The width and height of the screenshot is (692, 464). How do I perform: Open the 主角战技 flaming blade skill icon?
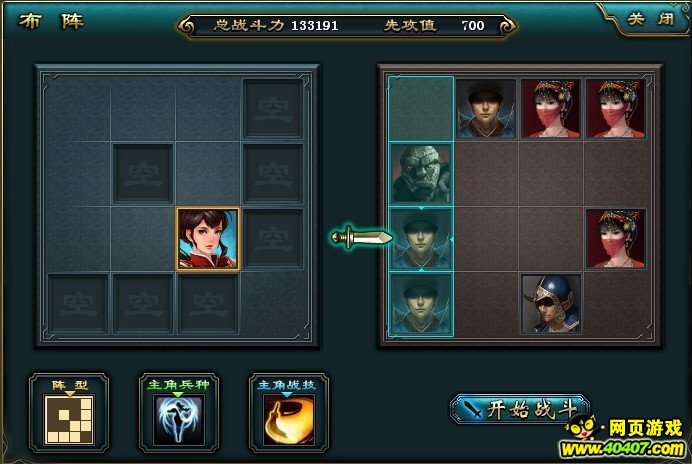(x=289, y=419)
